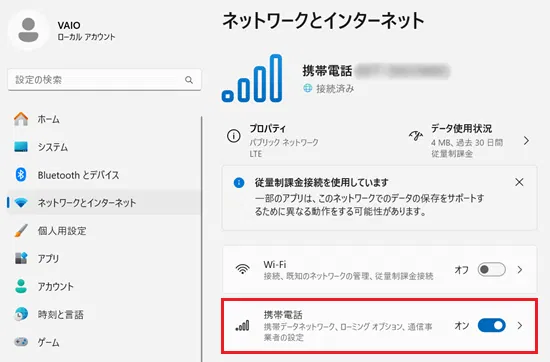Focus the 設定の検索 search field
550x362 pixels.
[x=104, y=80]
